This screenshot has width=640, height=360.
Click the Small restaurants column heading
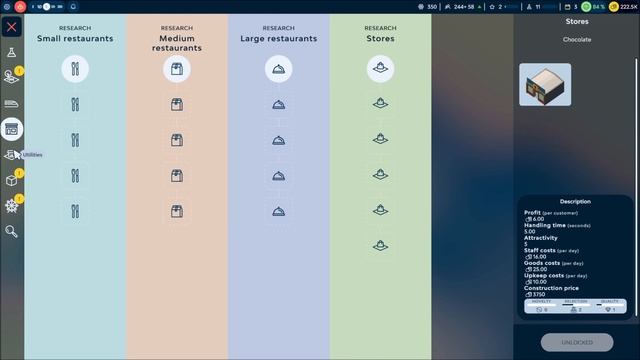coord(75,38)
